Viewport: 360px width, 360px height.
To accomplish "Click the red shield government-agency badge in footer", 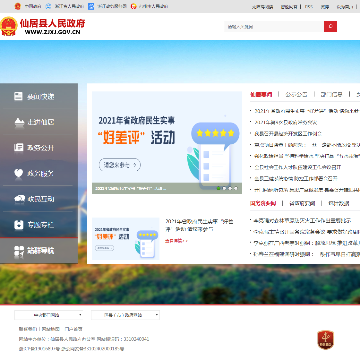I will tap(325, 340).
